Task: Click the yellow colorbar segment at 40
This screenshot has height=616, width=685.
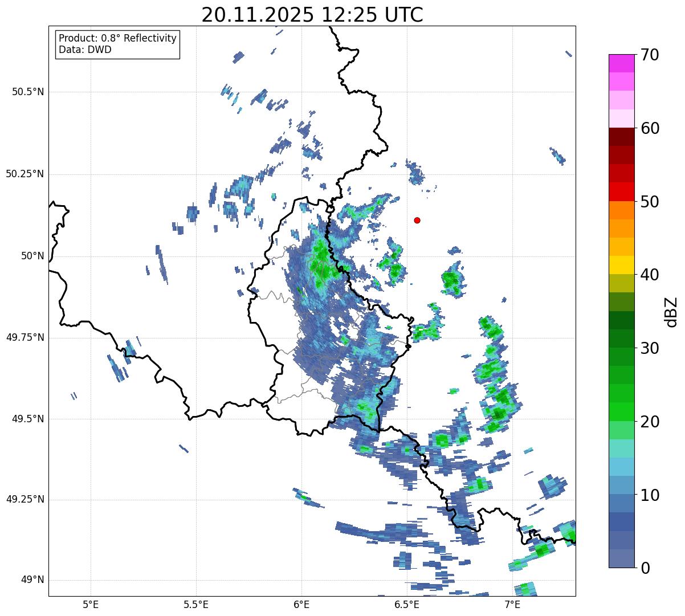Action: pyautogui.click(x=621, y=265)
